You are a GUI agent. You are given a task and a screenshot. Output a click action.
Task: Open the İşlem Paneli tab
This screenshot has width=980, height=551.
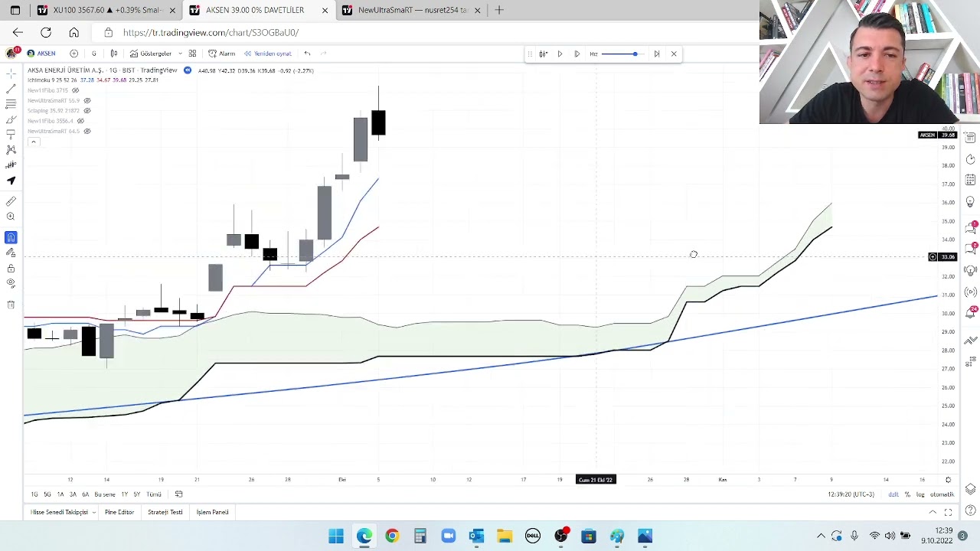[x=212, y=512]
